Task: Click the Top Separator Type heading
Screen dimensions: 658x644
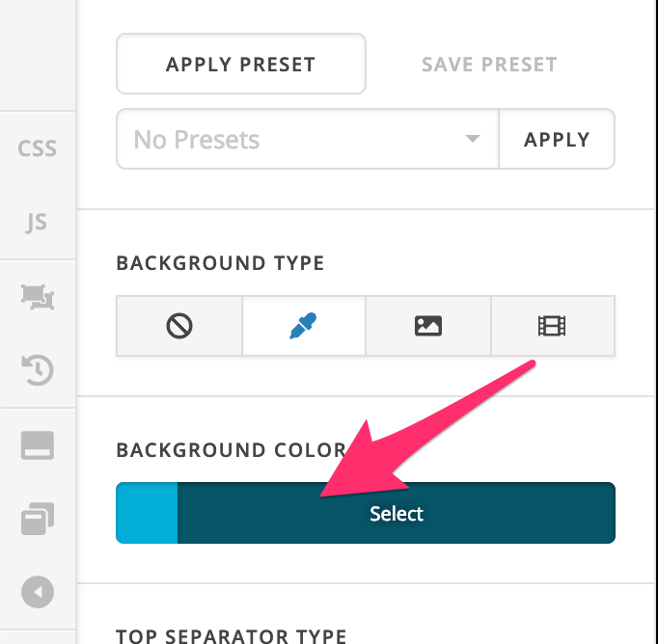Action: [232, 636]
